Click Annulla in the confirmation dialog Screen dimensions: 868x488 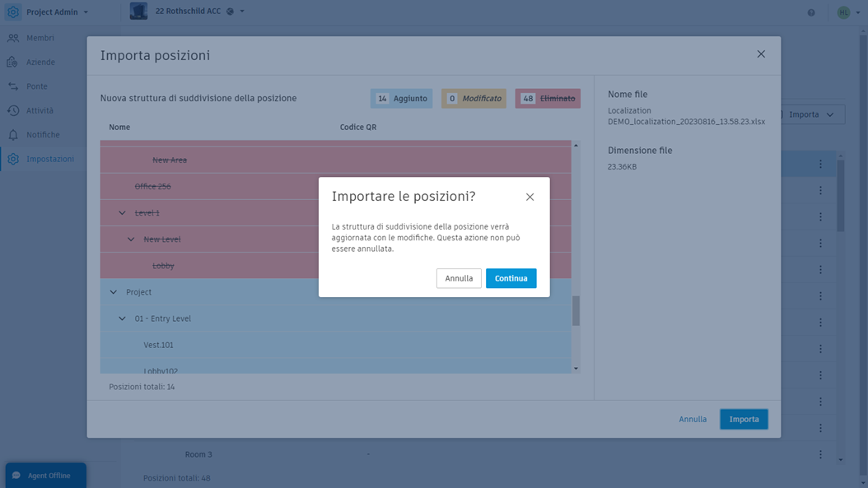point(459,278)
